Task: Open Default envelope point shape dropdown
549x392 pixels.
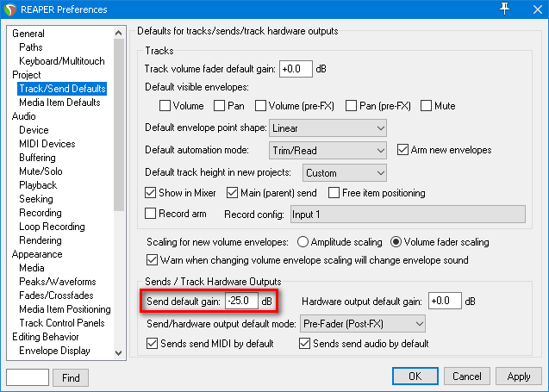Action: click(x=328, y=128)
